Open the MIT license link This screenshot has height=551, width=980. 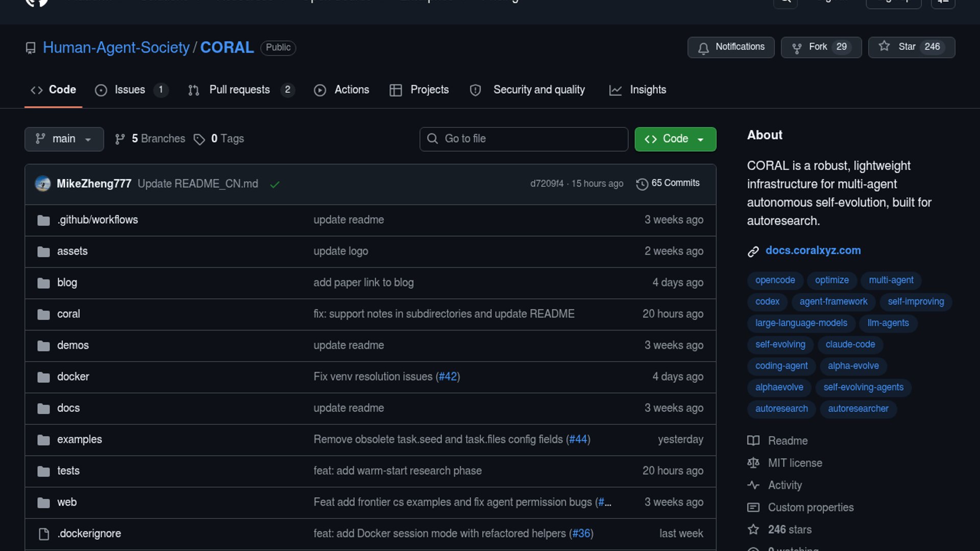795,463
